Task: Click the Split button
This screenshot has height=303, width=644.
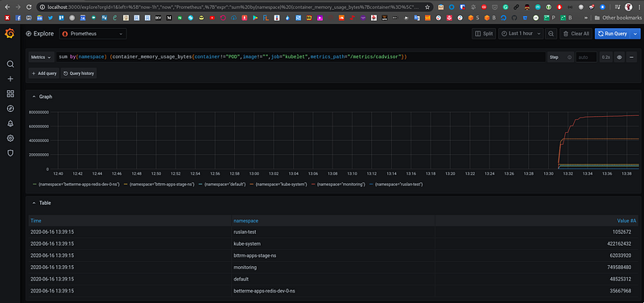Action: pos(484,34)
